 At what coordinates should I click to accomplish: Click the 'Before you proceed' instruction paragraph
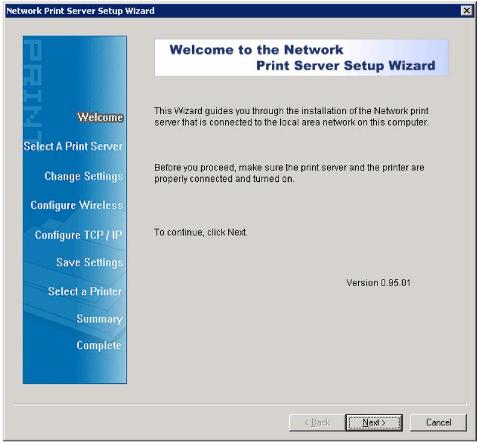[x=289, y=173]
